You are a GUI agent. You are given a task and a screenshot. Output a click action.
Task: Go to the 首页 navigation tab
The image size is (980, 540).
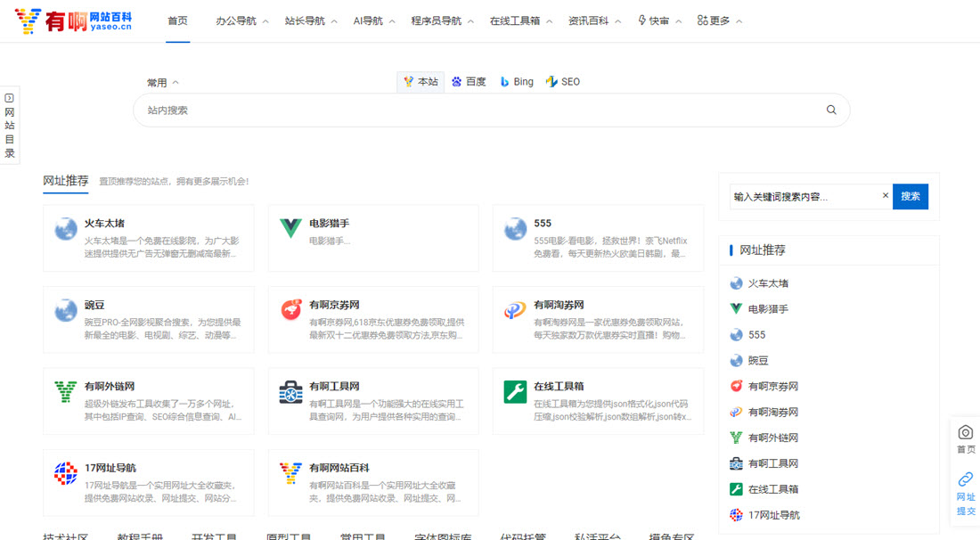tap(177, 20)
